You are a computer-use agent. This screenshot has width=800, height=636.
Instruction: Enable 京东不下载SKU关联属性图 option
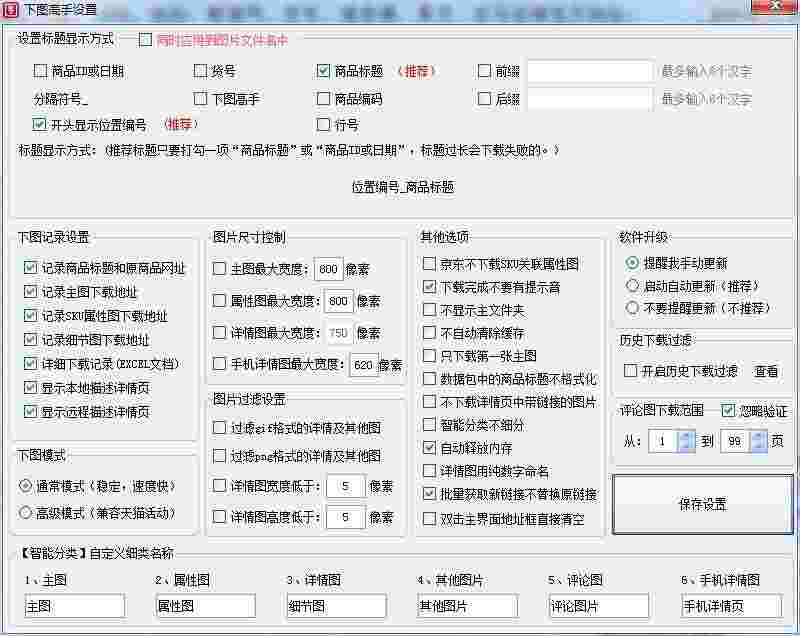[430, 262]
